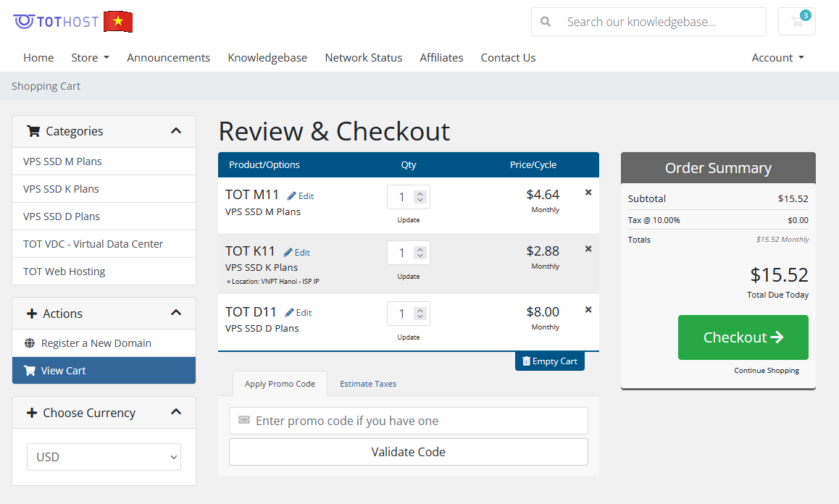Collapse the Actions panel chevron

click(x=176, y=313)
